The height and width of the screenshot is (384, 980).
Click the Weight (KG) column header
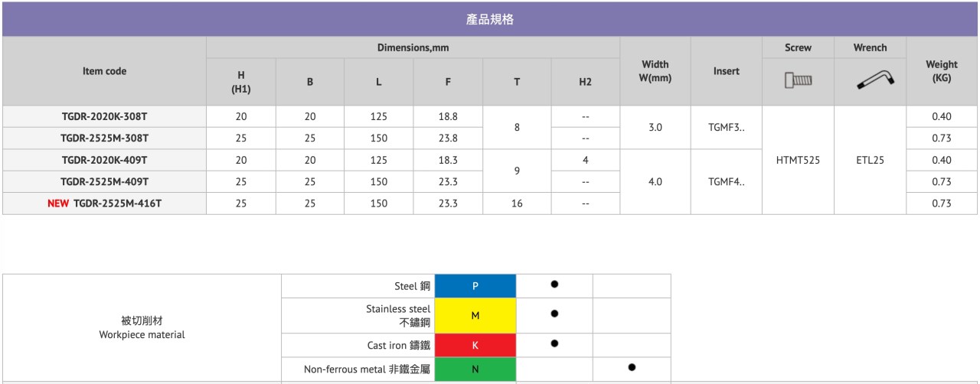click(x=942, y=71)
